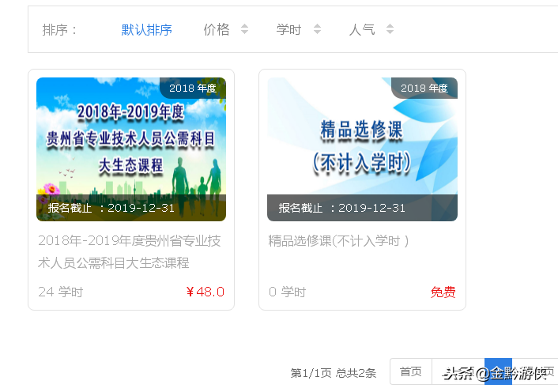Click the 2018 年度 badge on elective course
This screenshot has width=558, height=392.
click(x=424, y=88)
